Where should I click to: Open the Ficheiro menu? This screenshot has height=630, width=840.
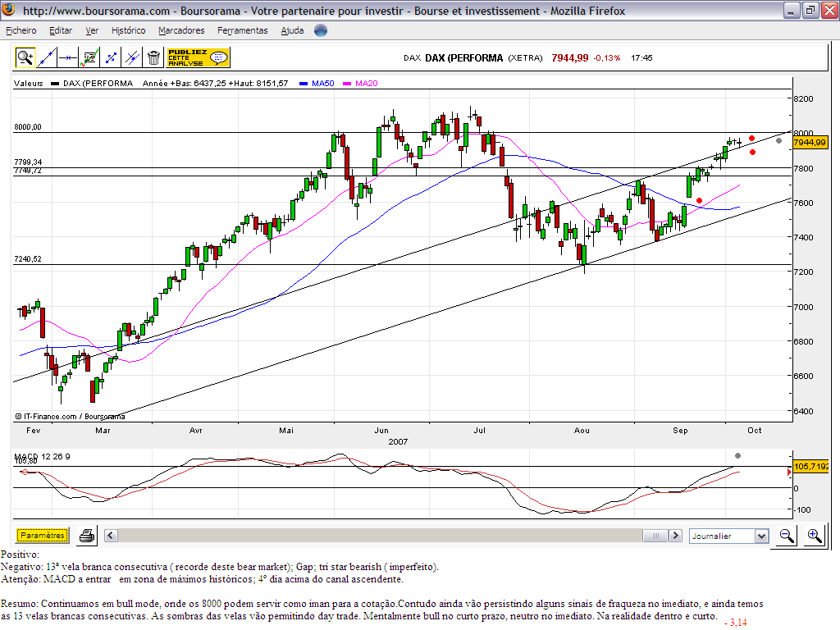click(x=21, y=30)
